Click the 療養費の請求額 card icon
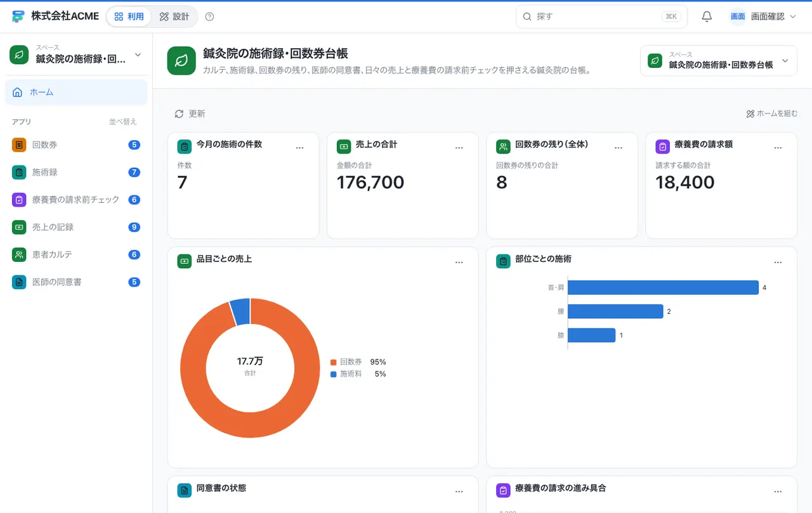The height and width of the screenshot is (513, 812). tap(662, 146)
